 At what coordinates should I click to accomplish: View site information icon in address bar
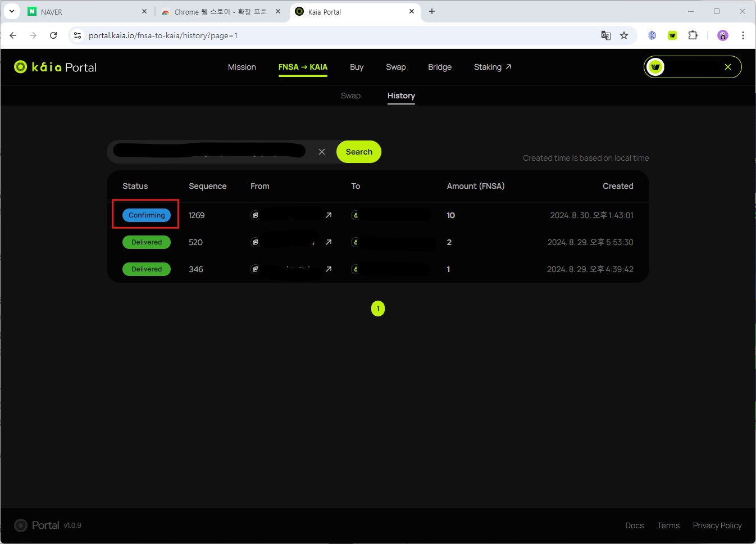(78, 35)
